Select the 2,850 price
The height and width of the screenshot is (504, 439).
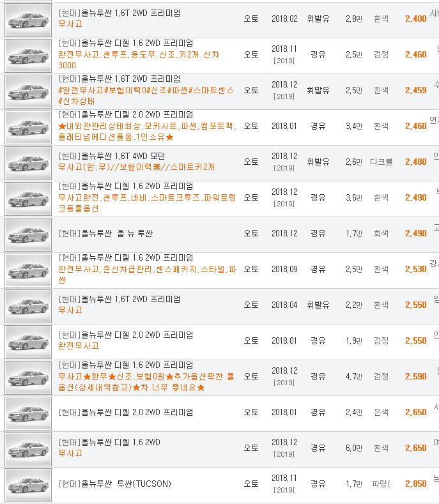point(415,484)
